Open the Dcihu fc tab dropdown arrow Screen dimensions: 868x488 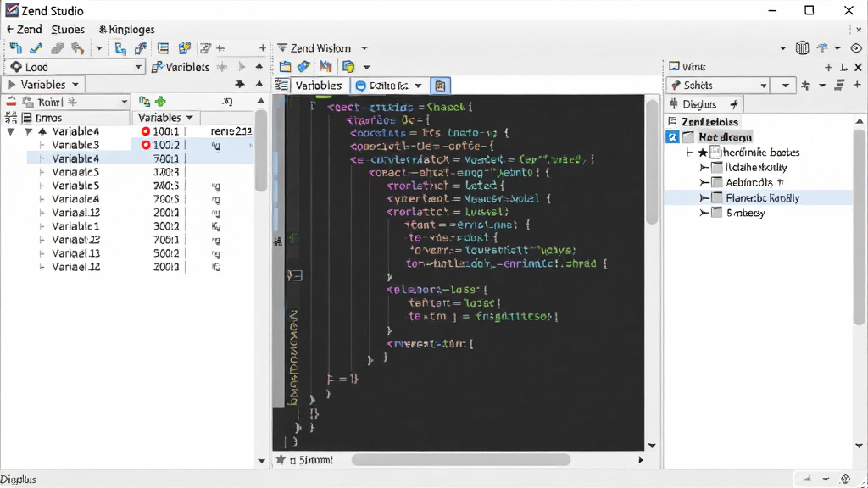(418, 86)
